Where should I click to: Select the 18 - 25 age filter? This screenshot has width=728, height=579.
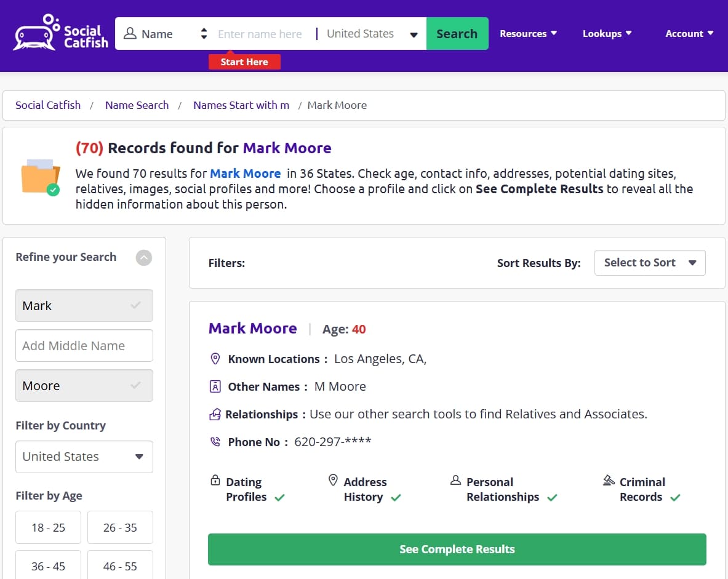[48, 527]
